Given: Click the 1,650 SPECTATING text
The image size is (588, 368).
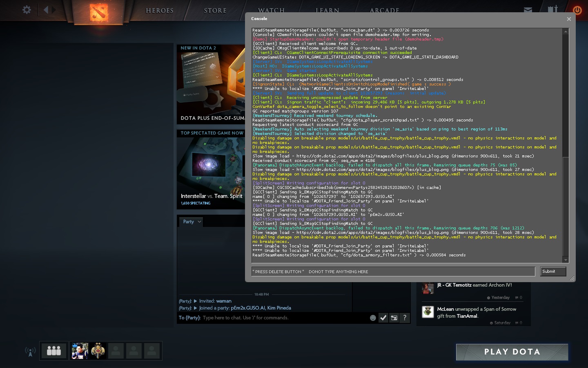Looking at the screenshot, I should click(x=196, y=203).
